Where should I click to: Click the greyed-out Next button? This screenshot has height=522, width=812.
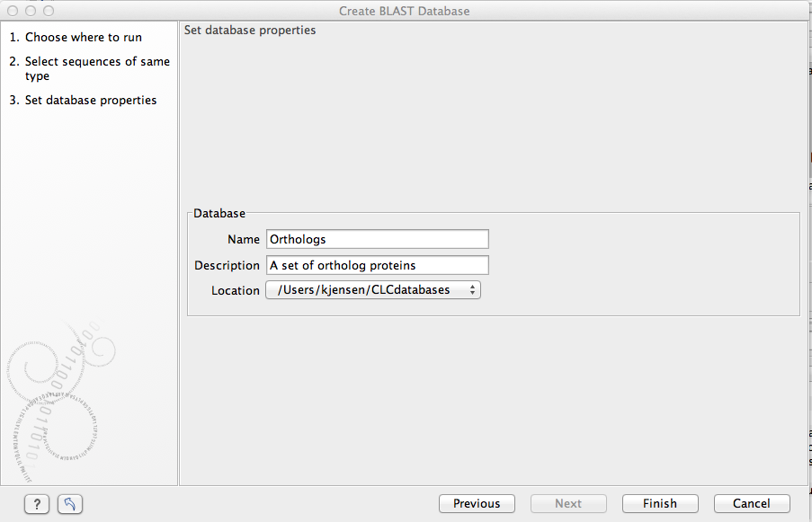click(x=568, y=504)
